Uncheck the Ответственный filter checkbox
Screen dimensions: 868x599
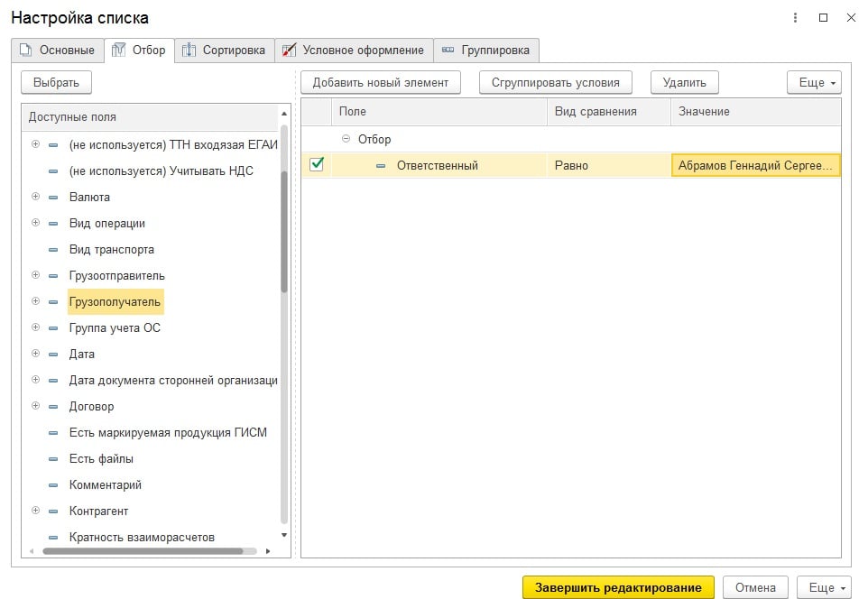(317, 165)
